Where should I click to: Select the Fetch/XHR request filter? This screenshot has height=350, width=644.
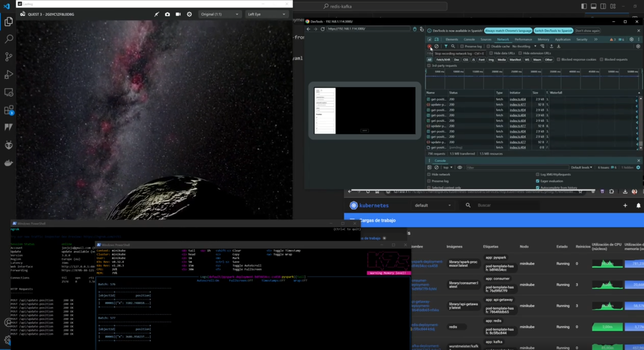[x=443, y=60]
